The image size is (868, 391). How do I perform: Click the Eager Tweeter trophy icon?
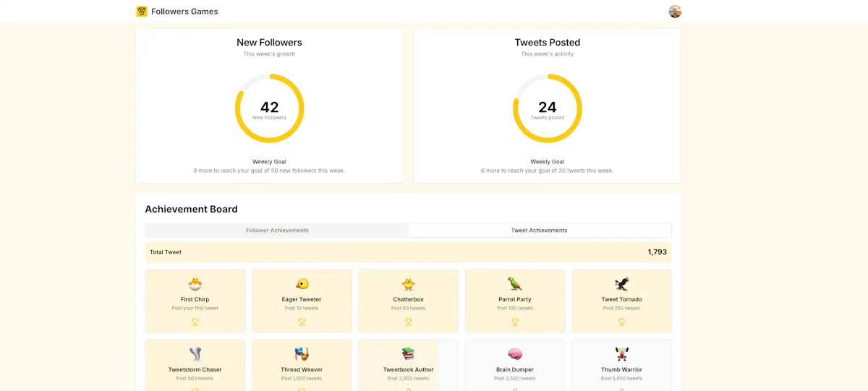(302, 322)
